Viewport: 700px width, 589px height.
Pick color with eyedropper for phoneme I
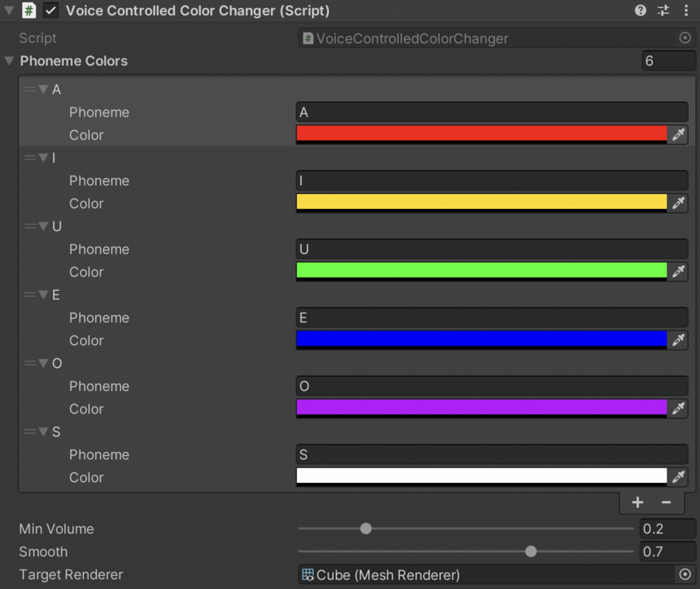(x=678, y=203)
